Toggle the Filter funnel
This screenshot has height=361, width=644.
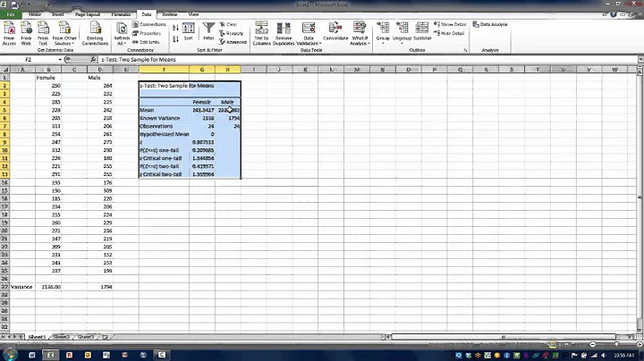pyautogui.click(x=208, y=31)
